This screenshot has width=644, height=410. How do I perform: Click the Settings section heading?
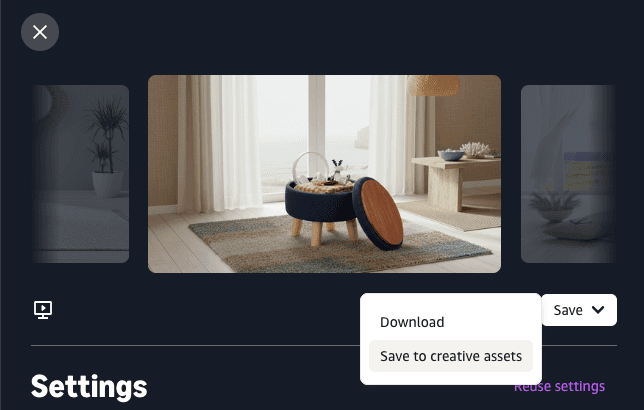click(89, 387)
